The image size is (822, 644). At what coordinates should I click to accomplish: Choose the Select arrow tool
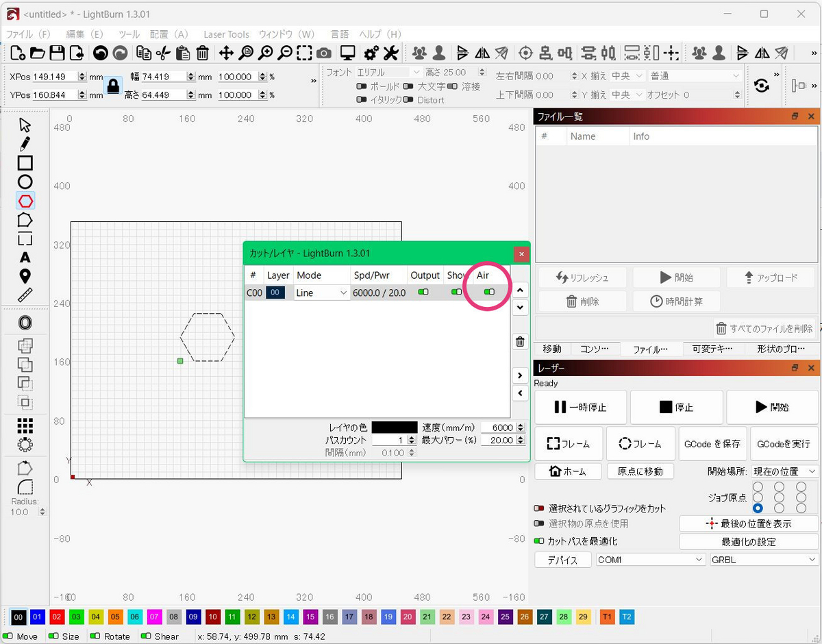click(25, 125)
